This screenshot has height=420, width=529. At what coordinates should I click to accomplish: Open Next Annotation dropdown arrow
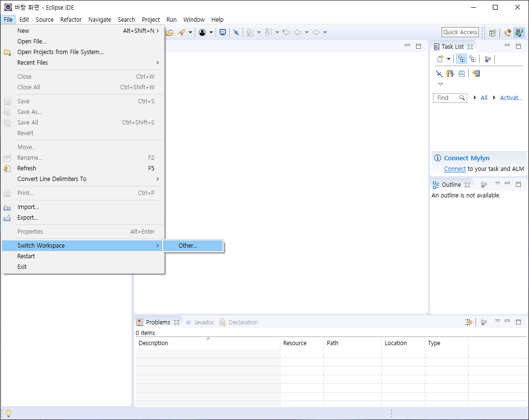(x=259, y=32)
